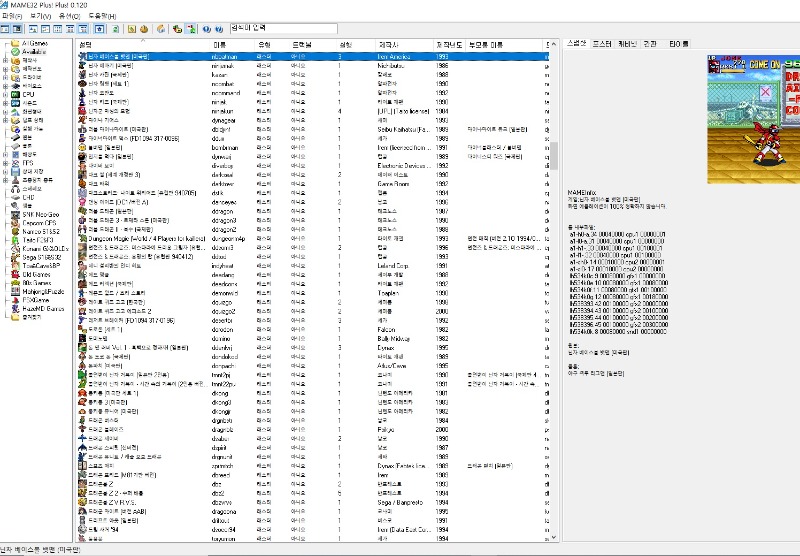Switch to the 스냅샷 tab
This screenshot has width=800, height=556.
click(577, 44)
